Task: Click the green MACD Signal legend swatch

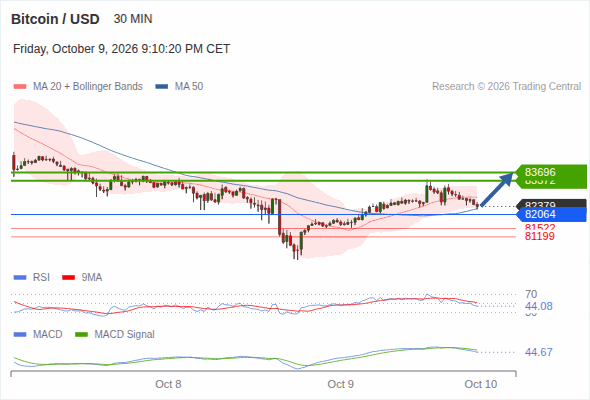Action: [81, 335]
